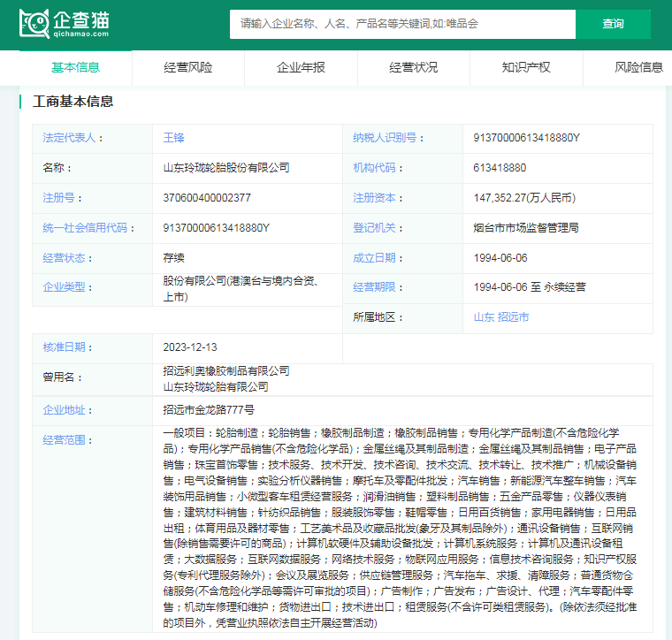Go to the 经营状况 tab
The height and width of the screenshot is (640, 672).
(414, 67)
